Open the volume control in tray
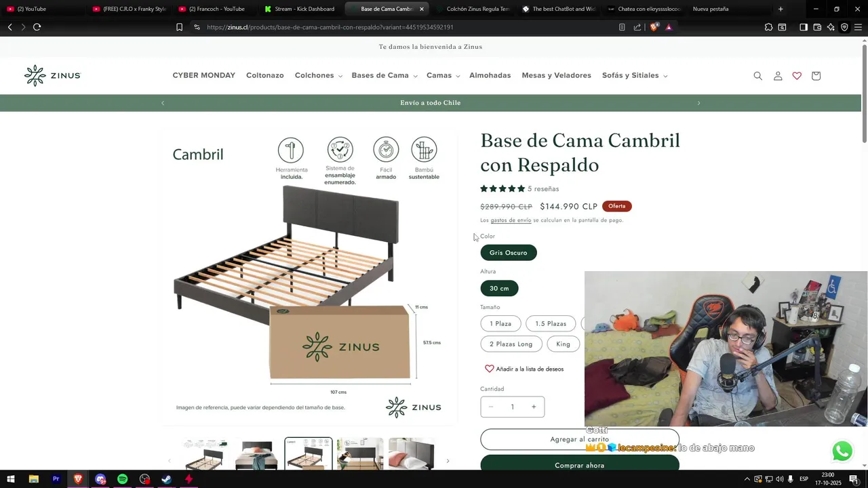 pos(779,479)
